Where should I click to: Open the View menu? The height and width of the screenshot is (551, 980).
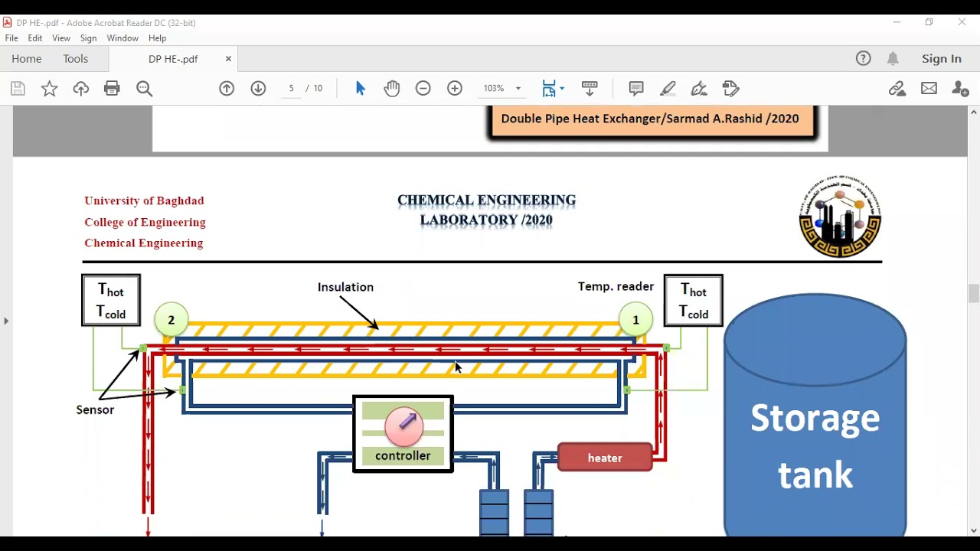(61, 38)
